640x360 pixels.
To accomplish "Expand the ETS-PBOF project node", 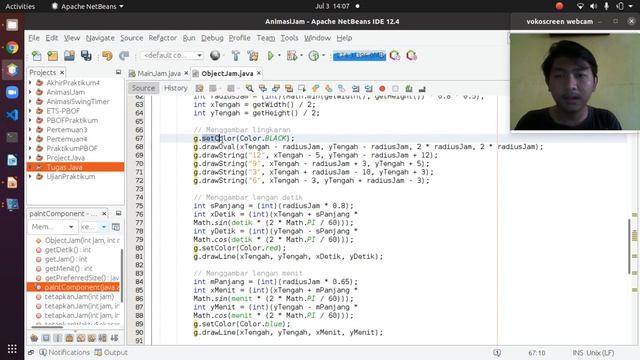I will pos(30,111).
